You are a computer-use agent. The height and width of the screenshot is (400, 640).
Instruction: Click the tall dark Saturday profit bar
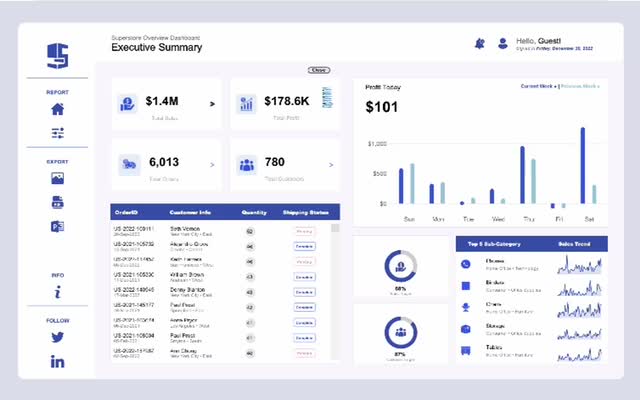point(583,165)
